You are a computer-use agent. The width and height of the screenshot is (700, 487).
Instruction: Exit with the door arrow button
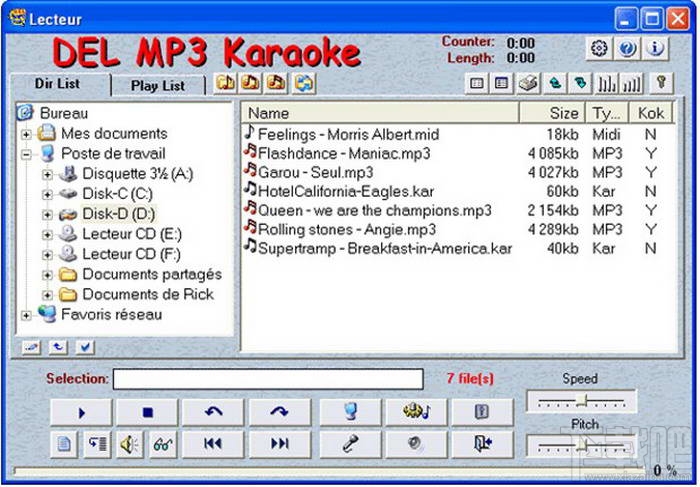(483, 444)
